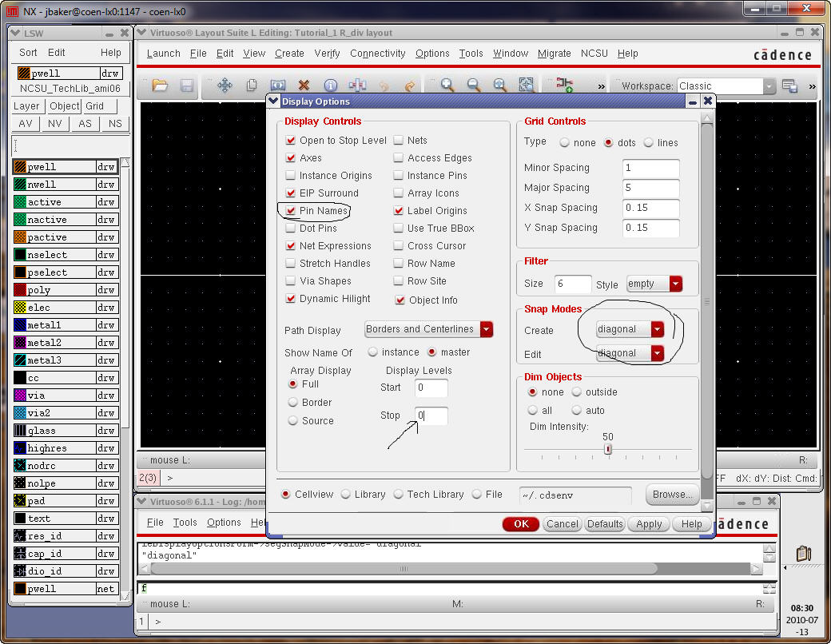Click the Save disk toolbar icon
The height and width of the screenshot is (644, 831).
coord(186,85)
